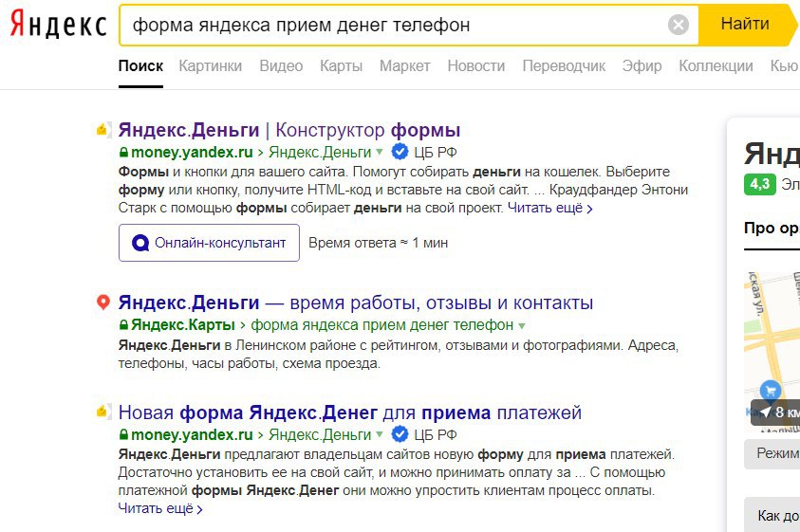Click the red map pin icon
Screen dimensions: 800x532
[x=103, y=302]
